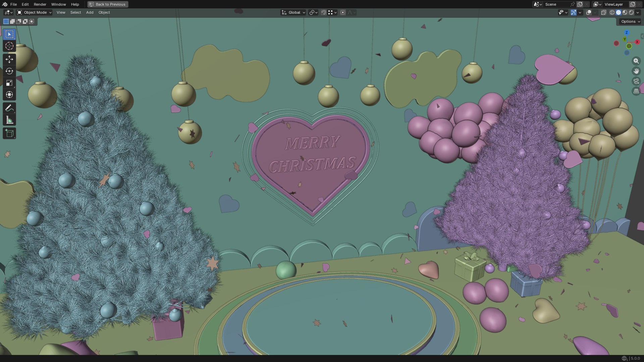Select the Annotate tool

(9, 108)
